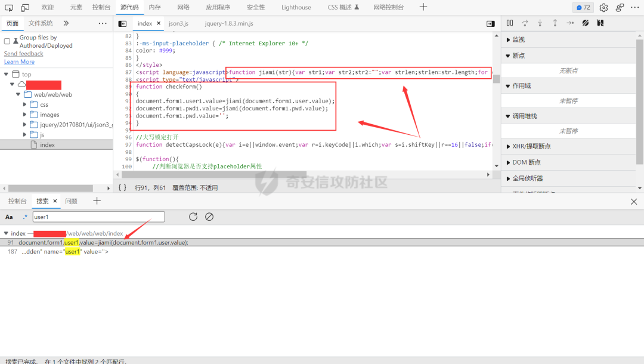Toggle match case Aa in search
Viewport: 644px width, 364px height.
click(x=9, y=217)
